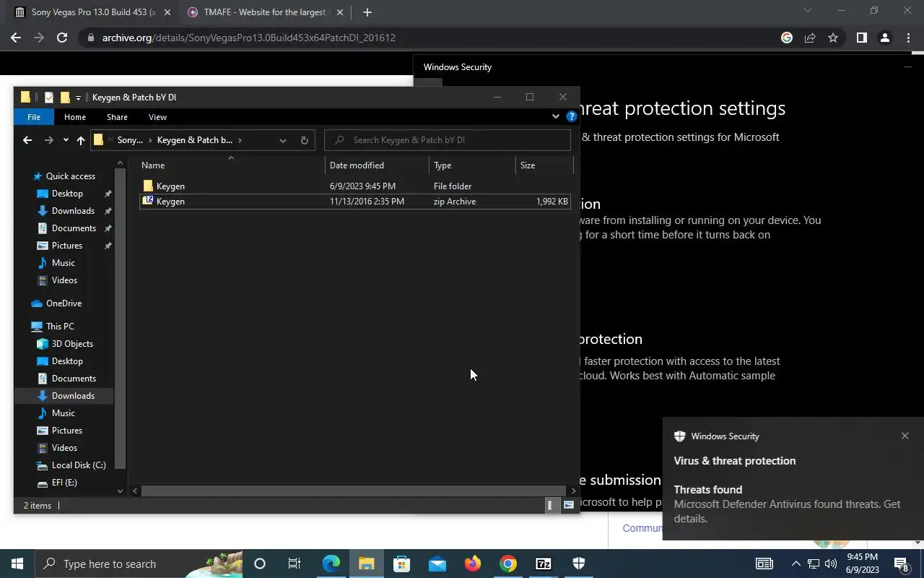Switch to Sony Vegas Pro 13.0 Chrome tab

click(x=91, y=12)
